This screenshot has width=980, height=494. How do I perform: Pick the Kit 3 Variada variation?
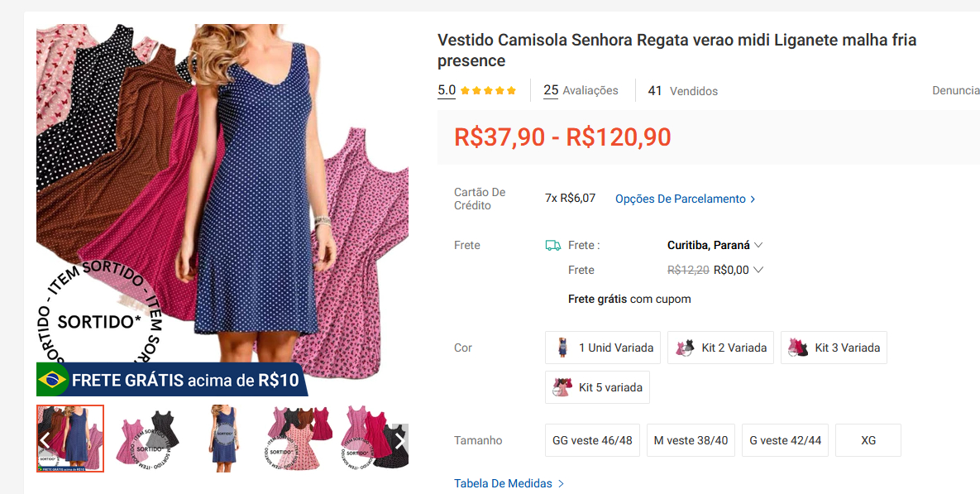point(834,348)
